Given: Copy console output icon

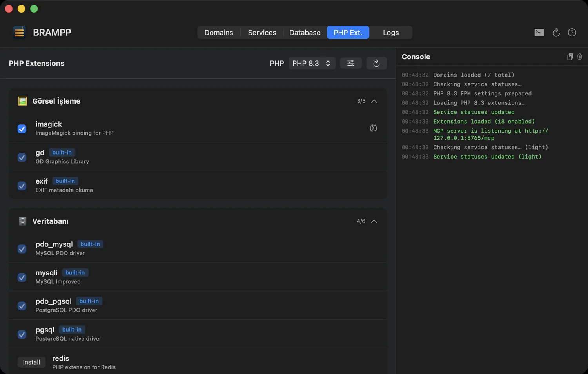Looking at the screenshot, I should (570, 57).
